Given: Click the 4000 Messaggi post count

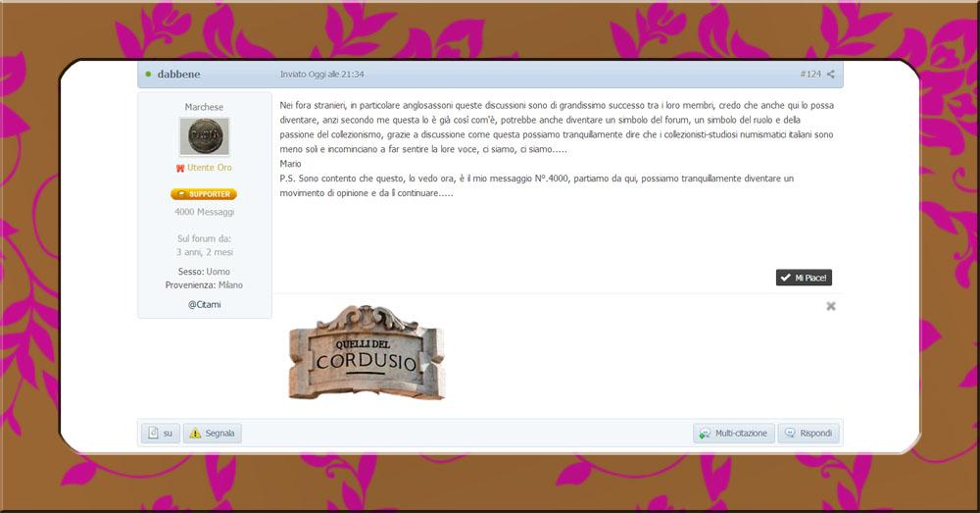Looking at the screenshot, I should (204, 212).
